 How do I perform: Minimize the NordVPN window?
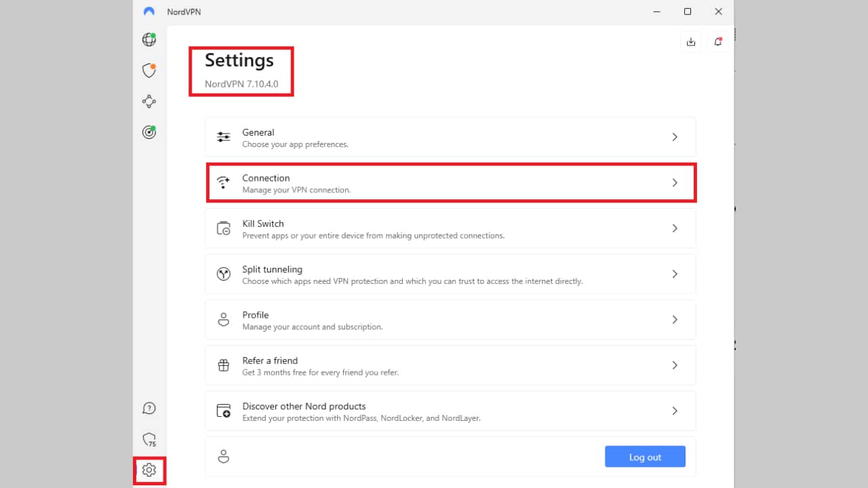[656, 12]
